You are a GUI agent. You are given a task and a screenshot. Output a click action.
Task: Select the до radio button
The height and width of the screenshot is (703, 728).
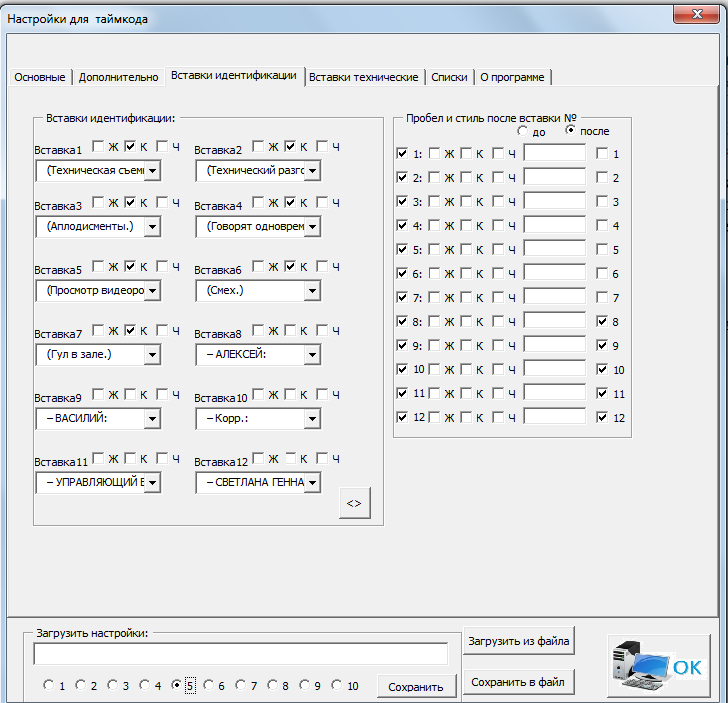(x=523, y=131)
